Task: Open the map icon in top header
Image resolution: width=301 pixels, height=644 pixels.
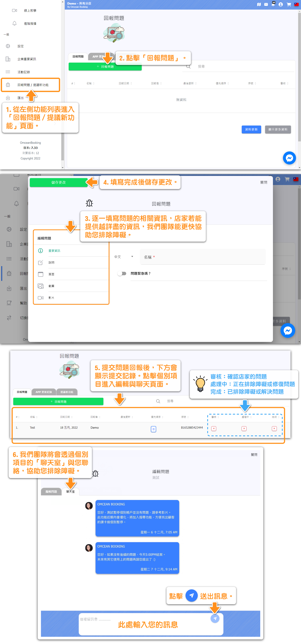Action: click(259, 5)
